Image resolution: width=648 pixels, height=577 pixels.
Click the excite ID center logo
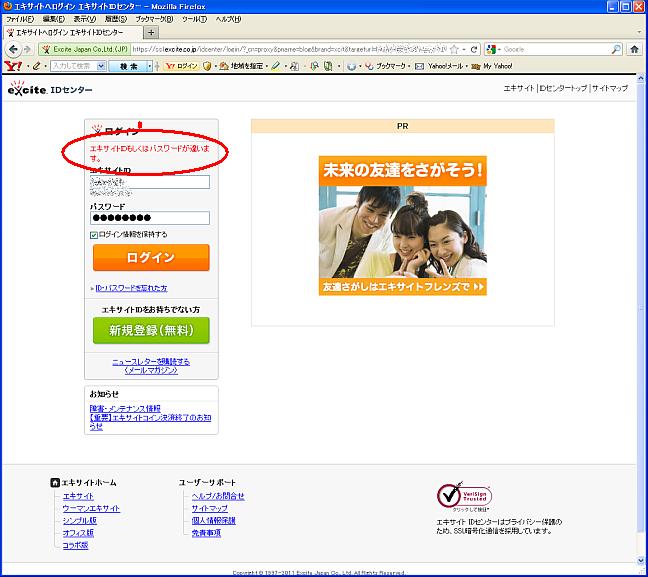tap(50, 88)
